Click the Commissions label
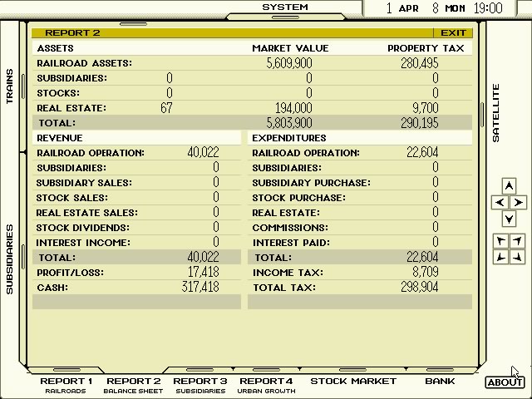 tap(290, 228)
